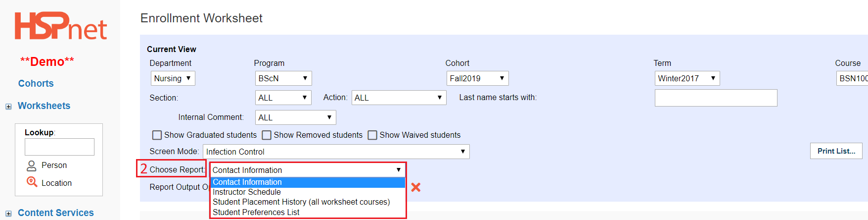
Task: Toggle Show Waived students checkbox
Action: coord(372,135)
